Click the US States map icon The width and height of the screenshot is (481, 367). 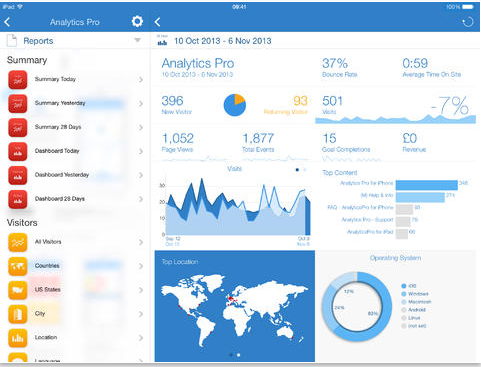18,290
